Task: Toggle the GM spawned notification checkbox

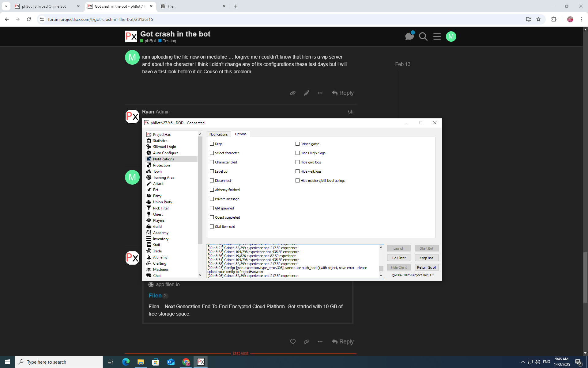Action: [212, 208]
